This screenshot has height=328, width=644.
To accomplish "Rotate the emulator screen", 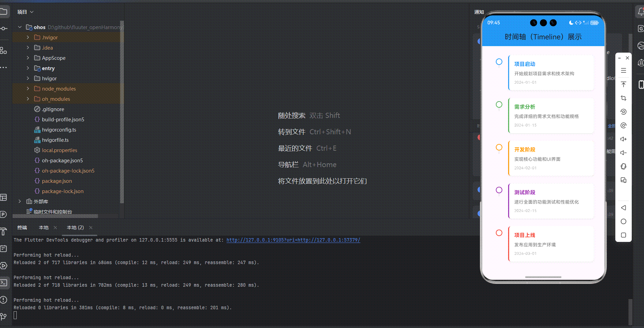I will 624,112.
